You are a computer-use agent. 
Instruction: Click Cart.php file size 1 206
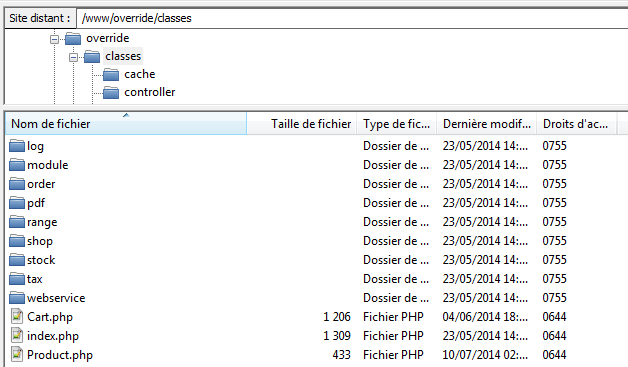pos(337,317)
